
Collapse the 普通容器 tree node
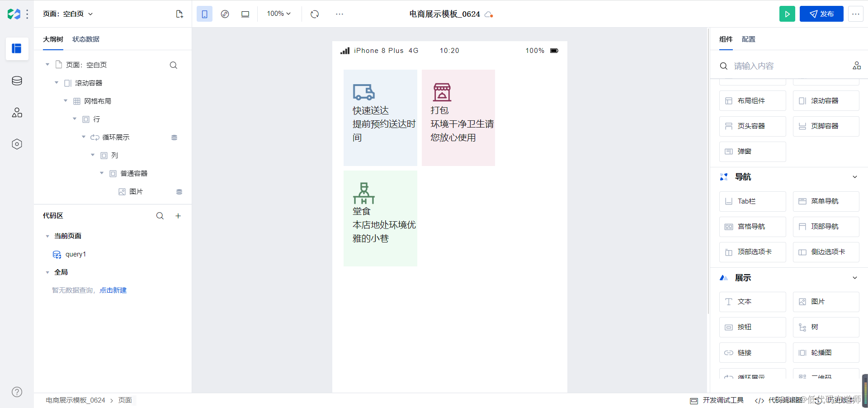(102, 173)
